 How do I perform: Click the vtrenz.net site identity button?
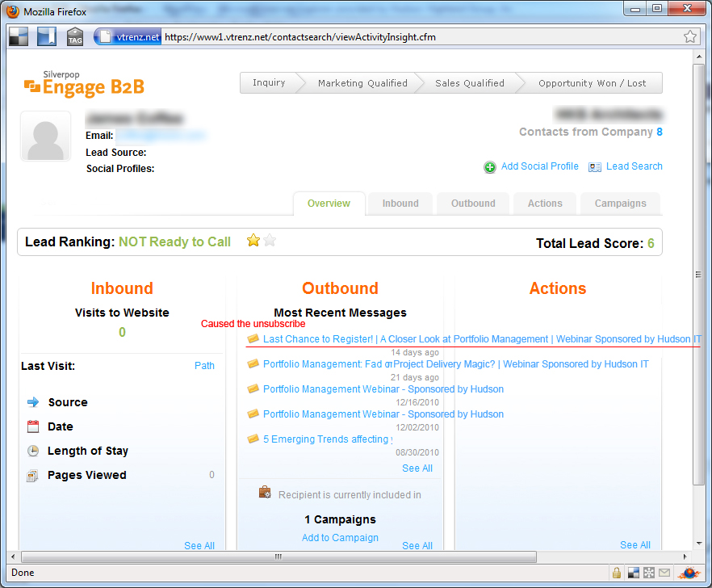click(128, 37)
